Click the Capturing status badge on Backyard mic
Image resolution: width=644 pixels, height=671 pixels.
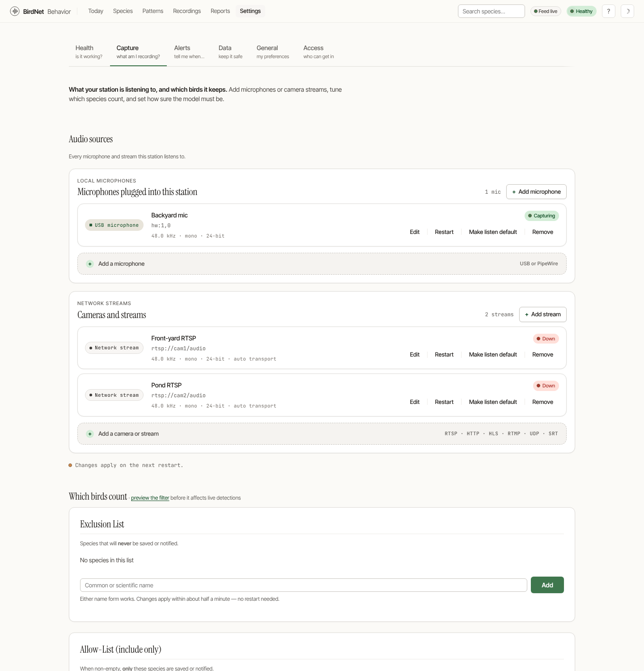point(542,216)
